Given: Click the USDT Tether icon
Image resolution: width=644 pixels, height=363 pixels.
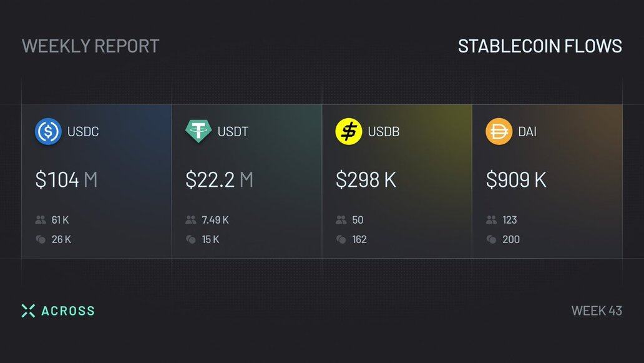Looking at the screenshot, I should tap(198, 132).
